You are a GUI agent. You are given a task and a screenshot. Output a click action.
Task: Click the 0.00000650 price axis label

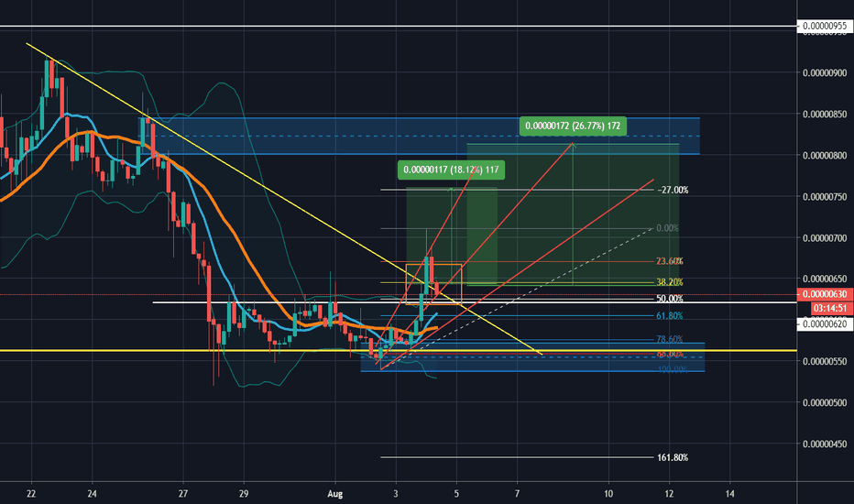click(825, 279)
